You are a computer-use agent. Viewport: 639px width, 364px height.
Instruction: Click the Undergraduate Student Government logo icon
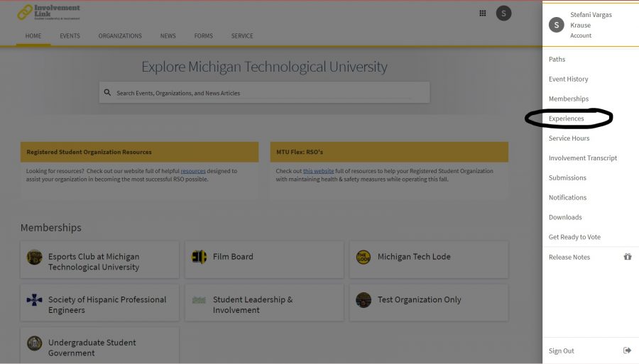point(35,343)
